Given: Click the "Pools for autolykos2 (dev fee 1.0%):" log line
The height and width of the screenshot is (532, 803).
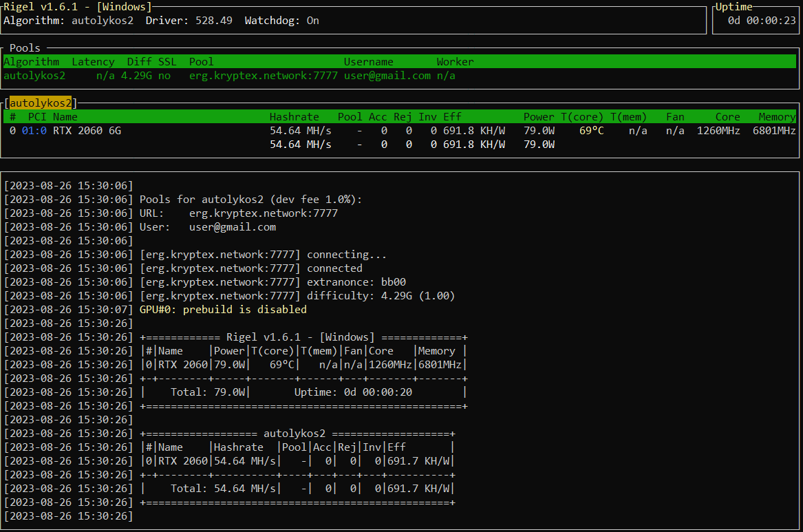Looking at the screenshot, I should click(251, 200).
